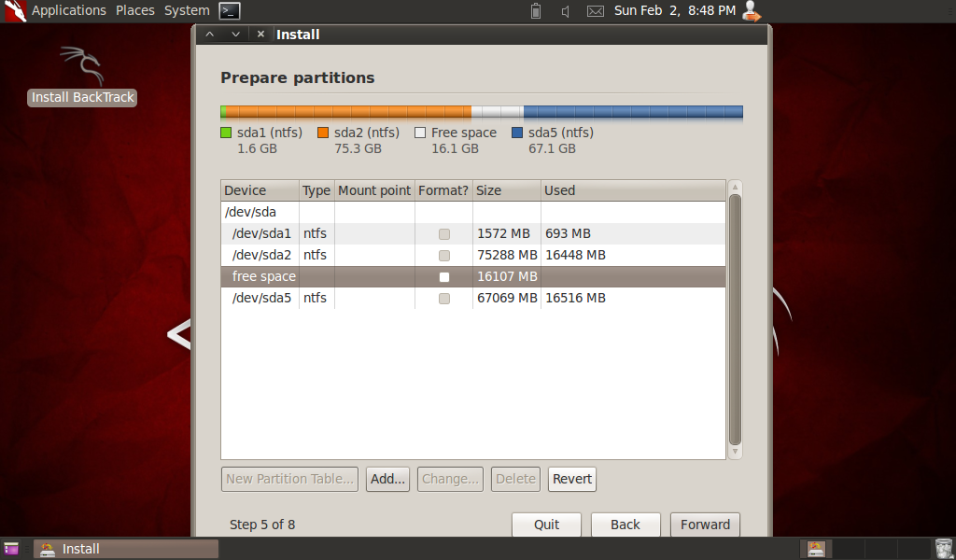Click the New Partition Table... button

[x=289, y=479]
